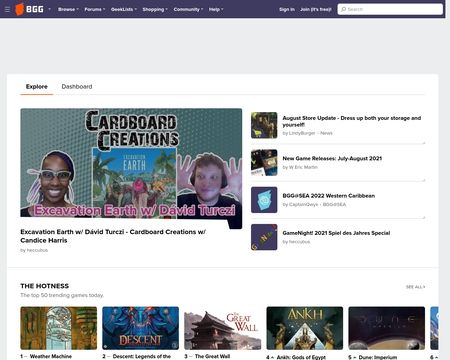
Task: Open the Community menu
Action: click(188, 9)
